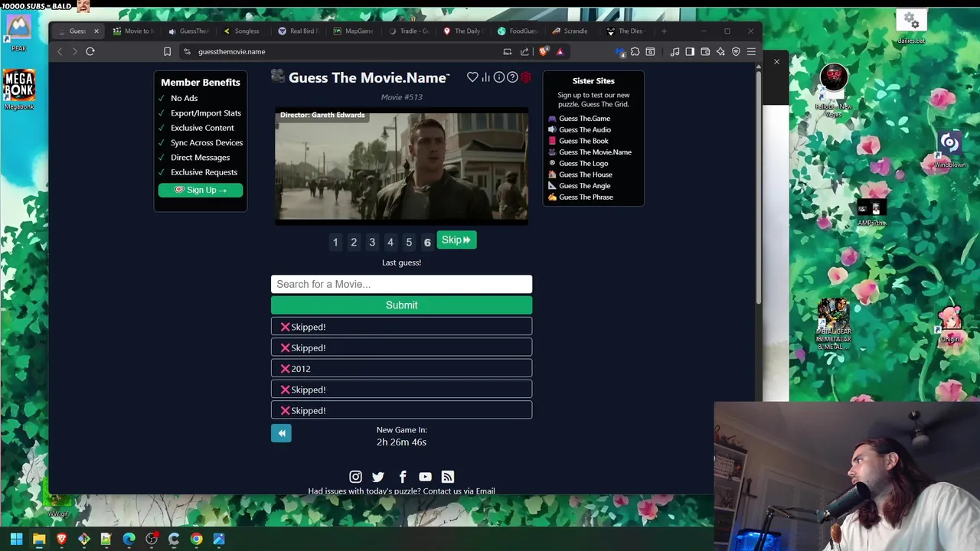This screenshot has height=551, width=980.
Task: Open the red gear settings icon
Action: coord(525,77)
